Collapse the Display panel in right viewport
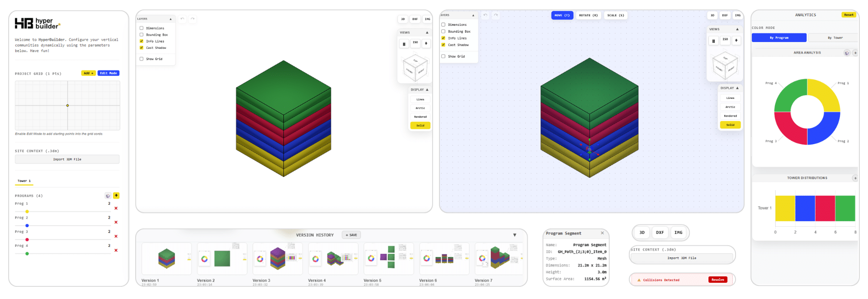This screenshot has height=299, width=868. [x=737, y=88]
